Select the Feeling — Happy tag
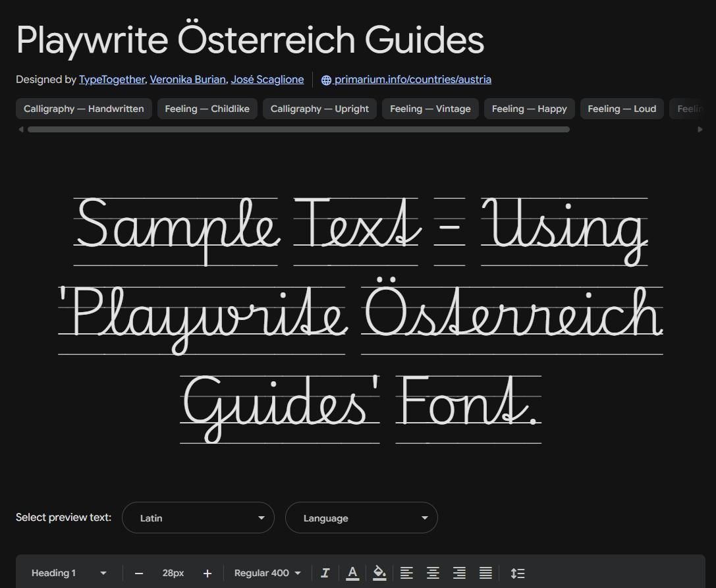This screenshot has height=588, width=716. [x=529, y=109]
